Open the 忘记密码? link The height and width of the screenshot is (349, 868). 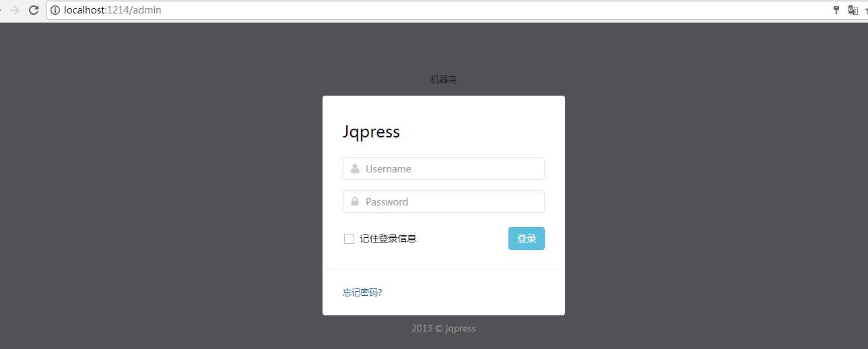pos(362,292)
